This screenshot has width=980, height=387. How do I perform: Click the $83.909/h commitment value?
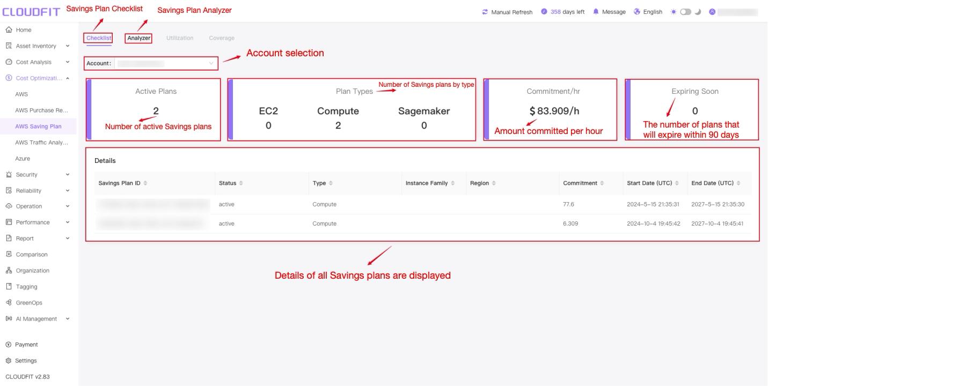click(554, 111)
